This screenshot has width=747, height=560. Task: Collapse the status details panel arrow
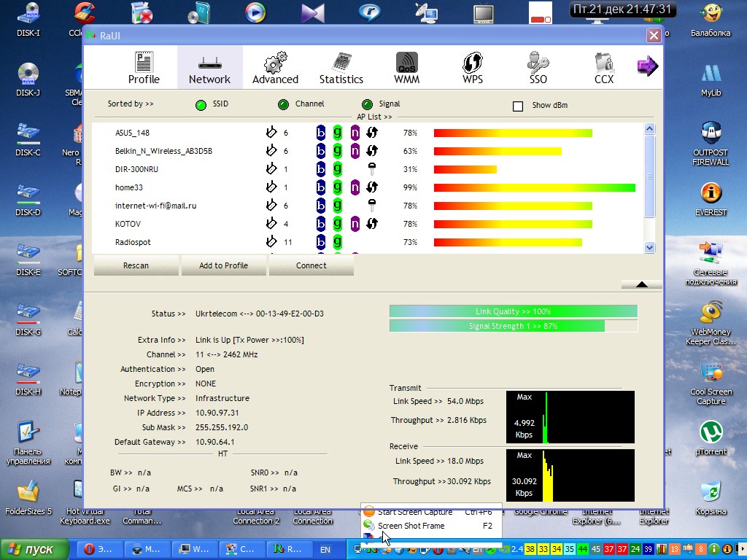pyautogui.click(x=641, y=284)
